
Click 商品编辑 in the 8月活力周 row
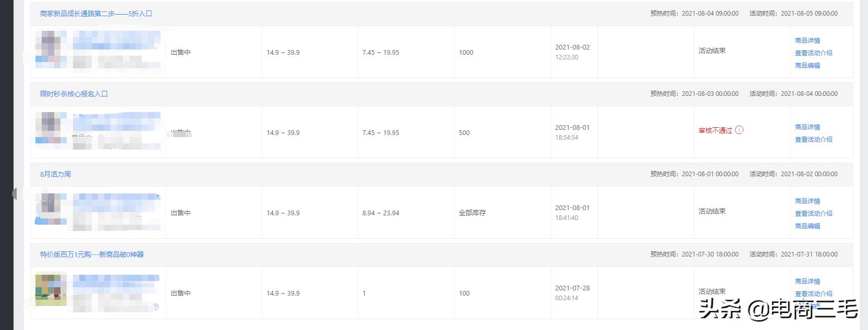(807, 226)
